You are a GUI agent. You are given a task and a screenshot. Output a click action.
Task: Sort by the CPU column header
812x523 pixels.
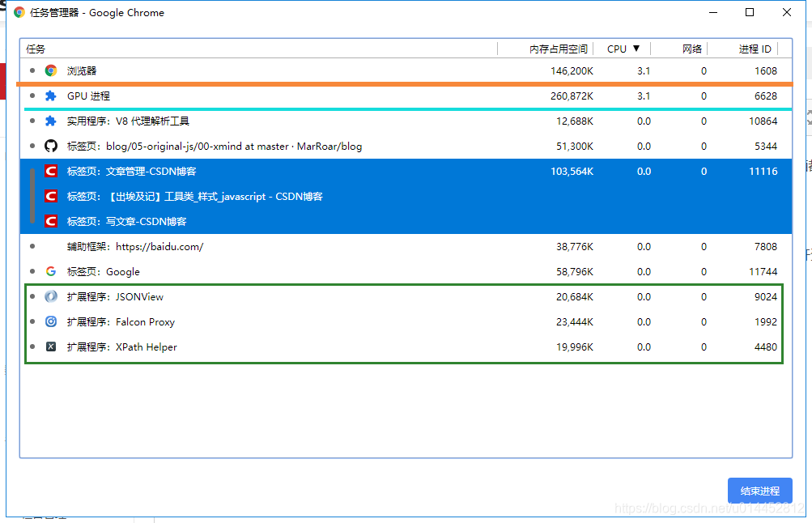coord(622,49)
